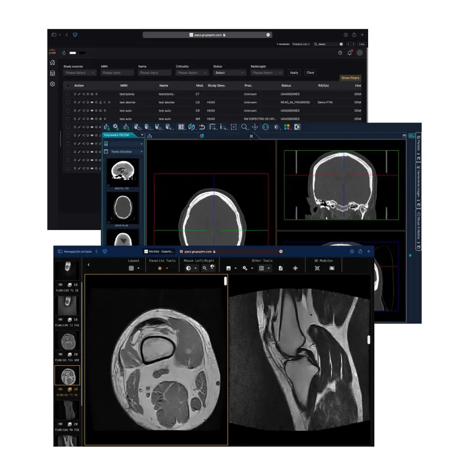Expand Todos Estudios dropdown in DICOM explorer
Viewport: 469px width, 476px height.
[x=141, y=152]
